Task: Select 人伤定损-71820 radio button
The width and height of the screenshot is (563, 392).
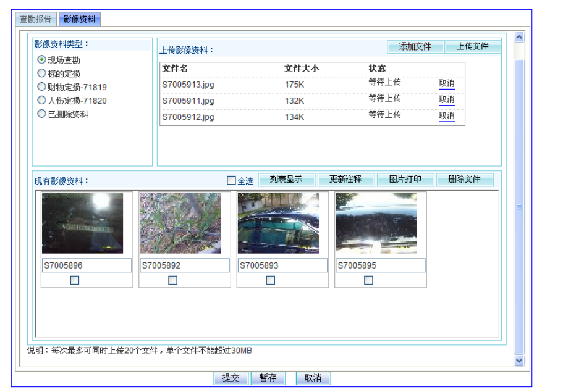Action: click(x=41, y=101)
